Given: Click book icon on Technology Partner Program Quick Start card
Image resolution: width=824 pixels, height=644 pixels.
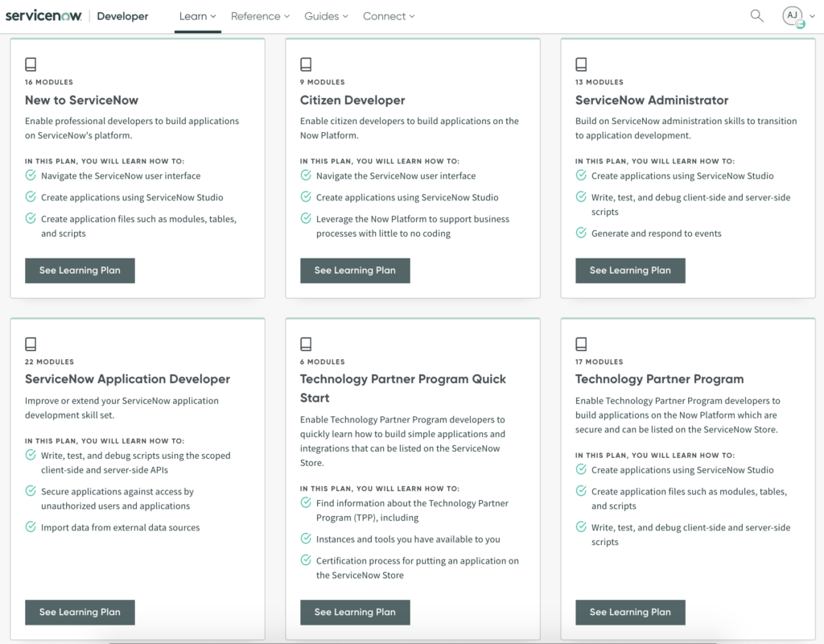Looking at the screenshot, I should pos(306,344).
